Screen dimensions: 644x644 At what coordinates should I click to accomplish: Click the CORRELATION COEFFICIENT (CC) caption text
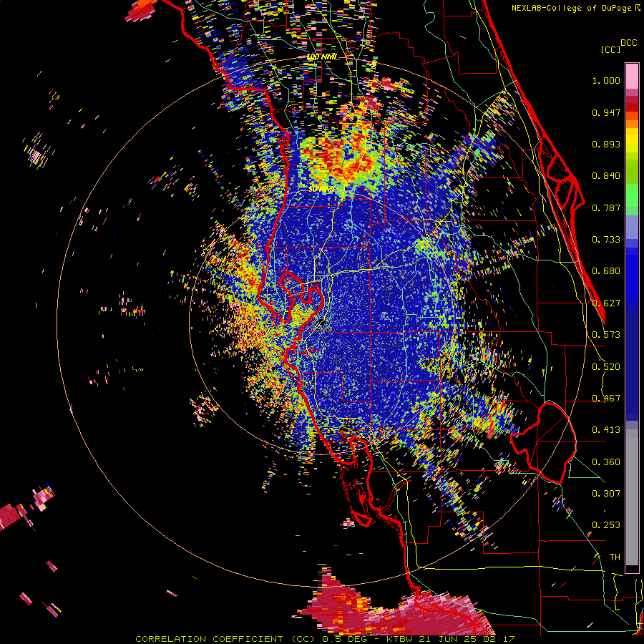[226, 639]
